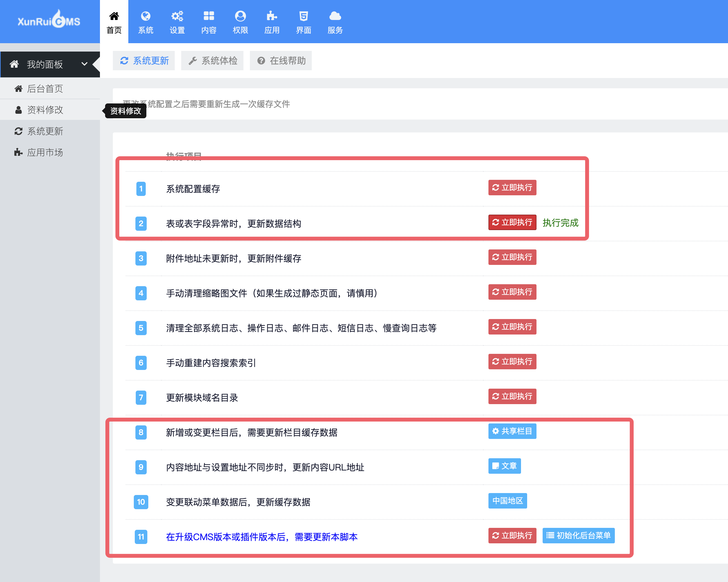Run 立即执行 for 清理全部系统日志
Viewport: 728px width, 582px height.
coord(512,327)
